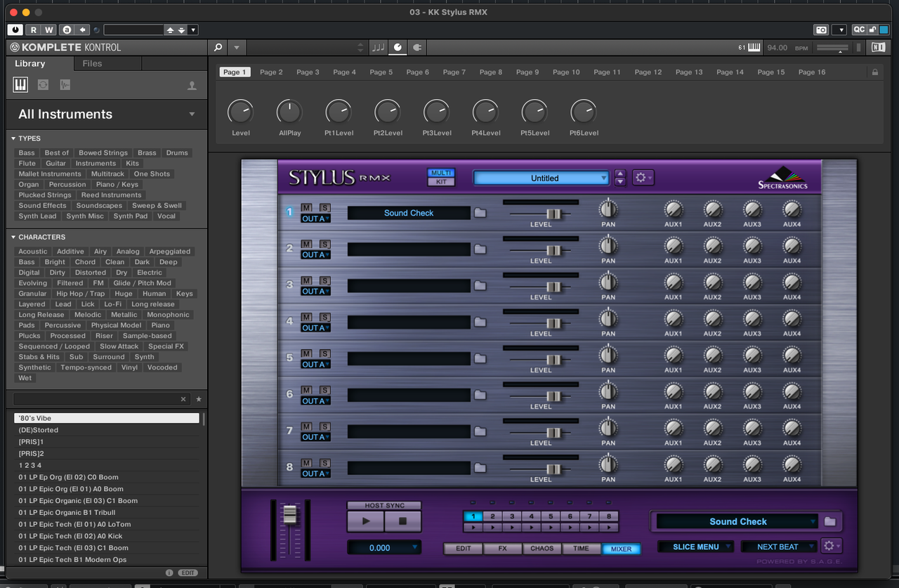Select the one-shots waveform icon in Library
Viewport: 899px width, 588px height.
tap(65, 85)
